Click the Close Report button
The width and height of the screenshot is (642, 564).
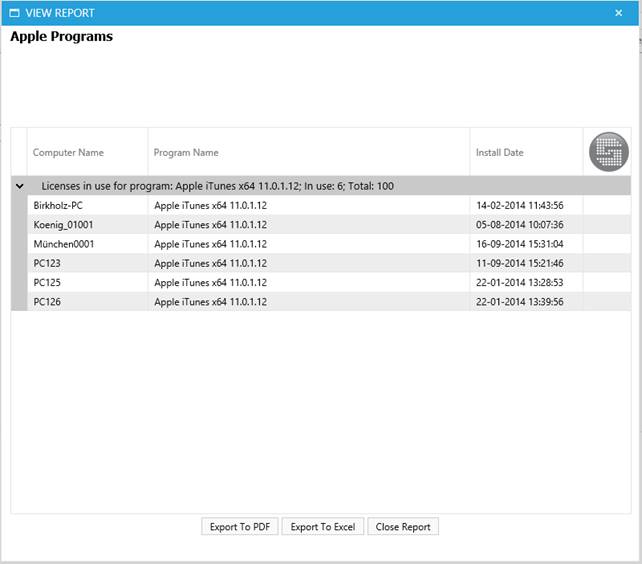403,527
